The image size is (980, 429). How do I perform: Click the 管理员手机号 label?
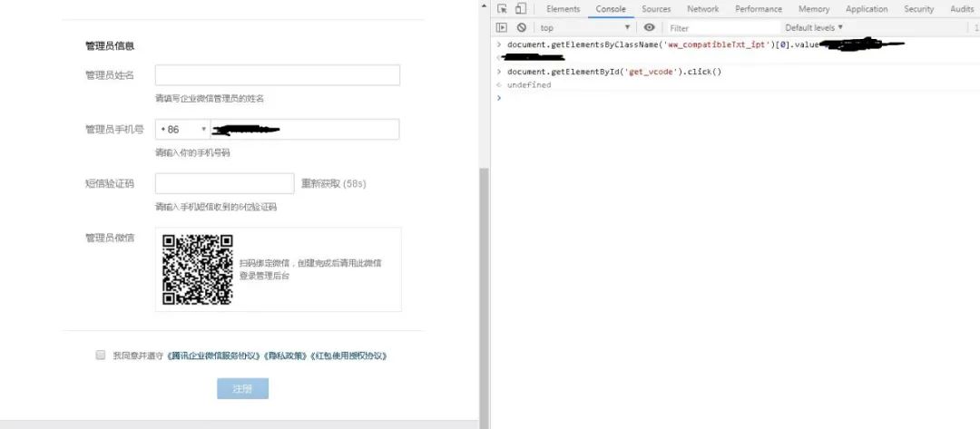(x=114, y=130)
